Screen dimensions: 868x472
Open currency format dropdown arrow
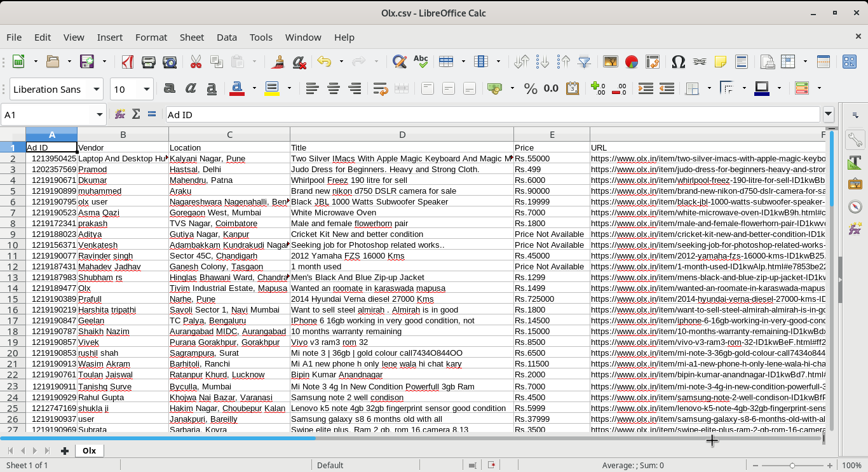click(x=512, y=88)
